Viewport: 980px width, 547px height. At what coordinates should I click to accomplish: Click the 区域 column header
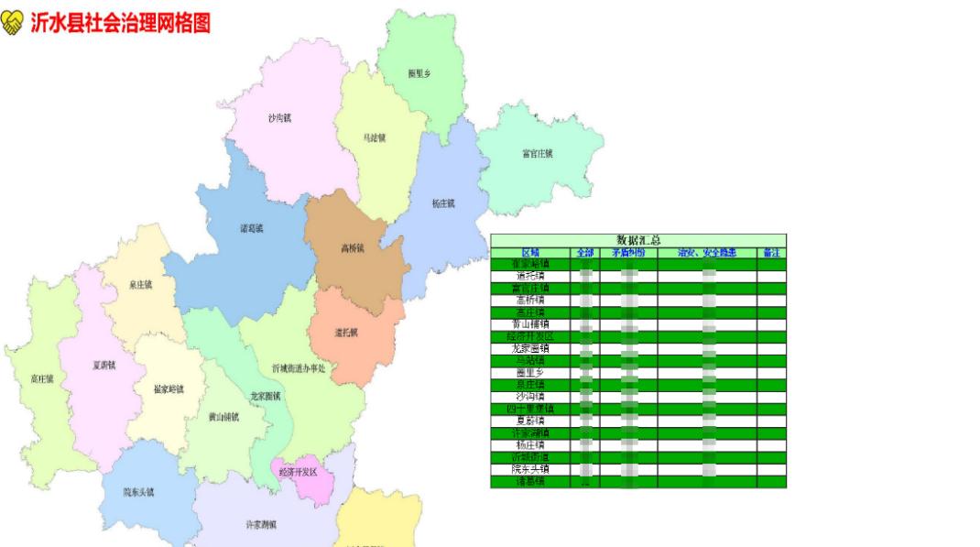[530, 253]
